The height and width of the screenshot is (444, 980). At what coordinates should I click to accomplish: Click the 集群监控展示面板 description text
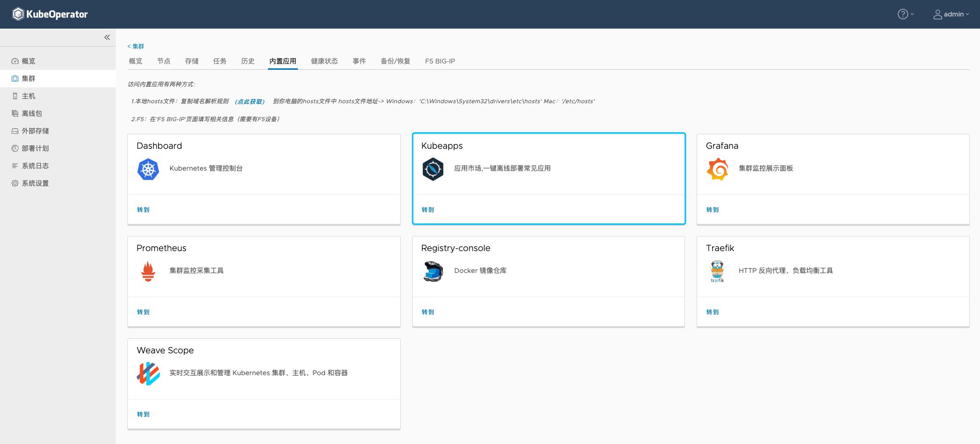point(766,168)
